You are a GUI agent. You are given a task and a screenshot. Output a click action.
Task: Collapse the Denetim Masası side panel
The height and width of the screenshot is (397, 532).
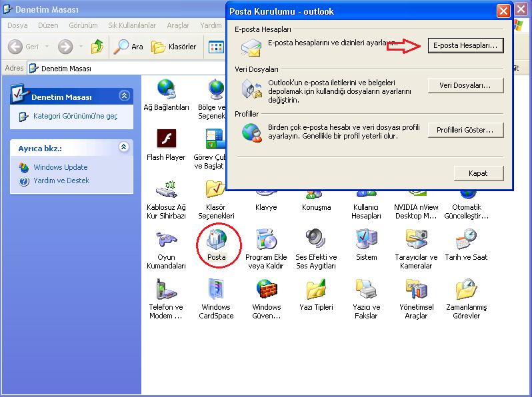tap(125, 96)
